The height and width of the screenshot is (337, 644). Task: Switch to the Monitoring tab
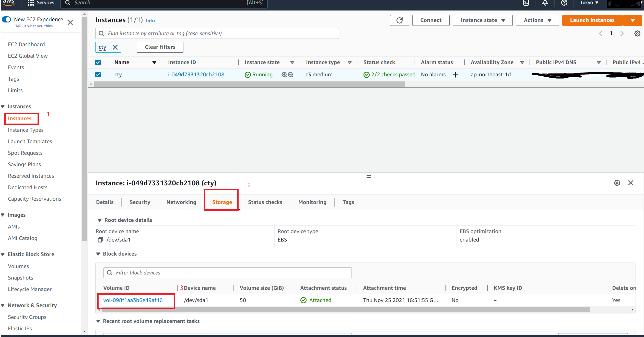click(x=312, y=202)
